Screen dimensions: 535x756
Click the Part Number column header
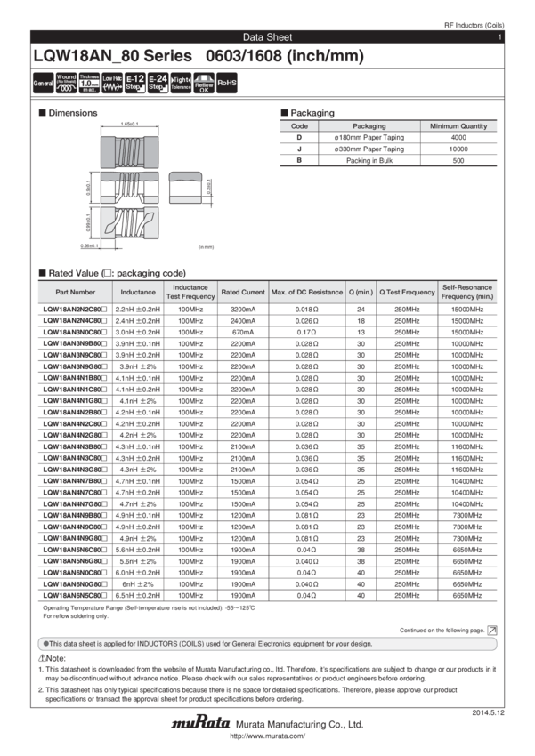tap(76, 292)
